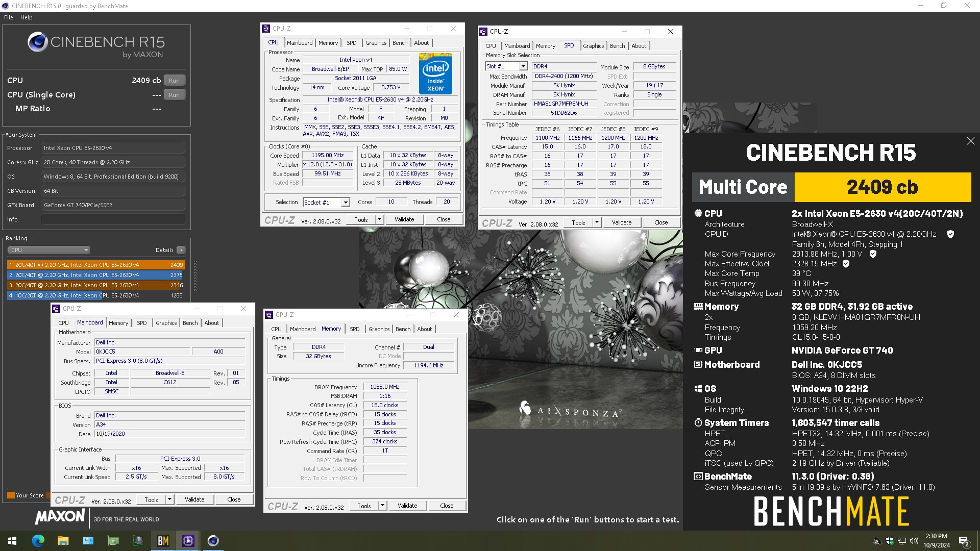Switch to Memory tab in SPD window

click(546, 46)
